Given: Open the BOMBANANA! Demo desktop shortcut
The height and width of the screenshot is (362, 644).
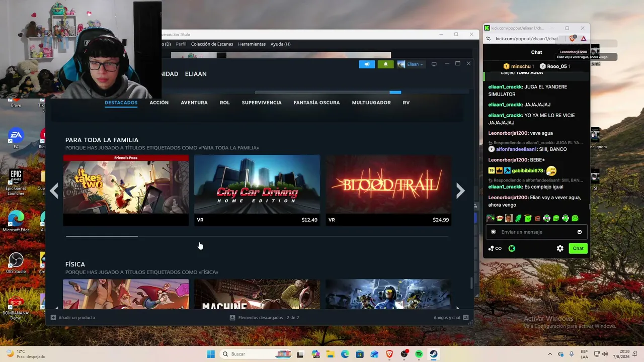Looking at the screenshot, I should (16, 307).
